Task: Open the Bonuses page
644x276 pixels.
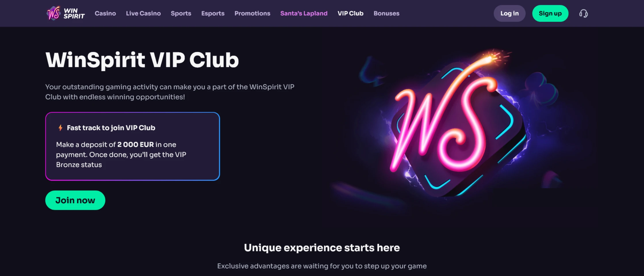Action: pos(386,13)
